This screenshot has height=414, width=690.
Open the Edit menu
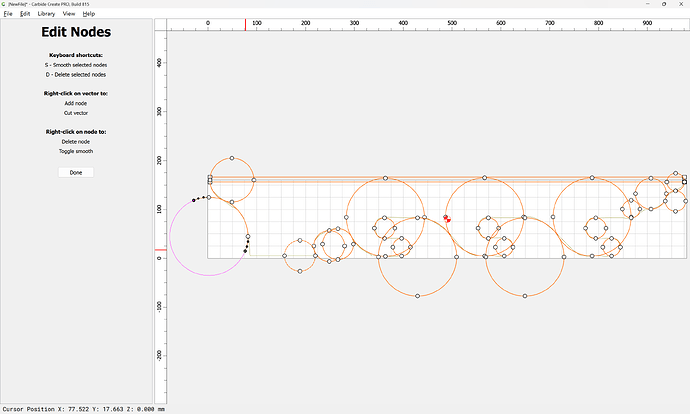pos(25,14)
